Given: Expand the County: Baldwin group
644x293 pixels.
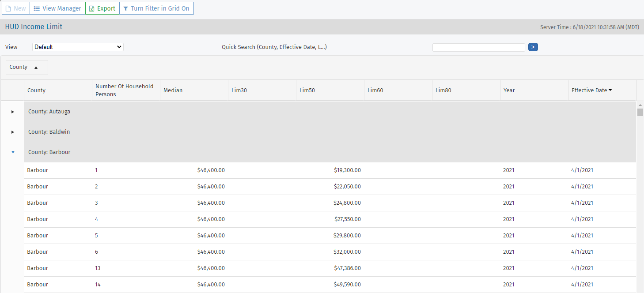Looking at the screenshot, I should [13, 132].
